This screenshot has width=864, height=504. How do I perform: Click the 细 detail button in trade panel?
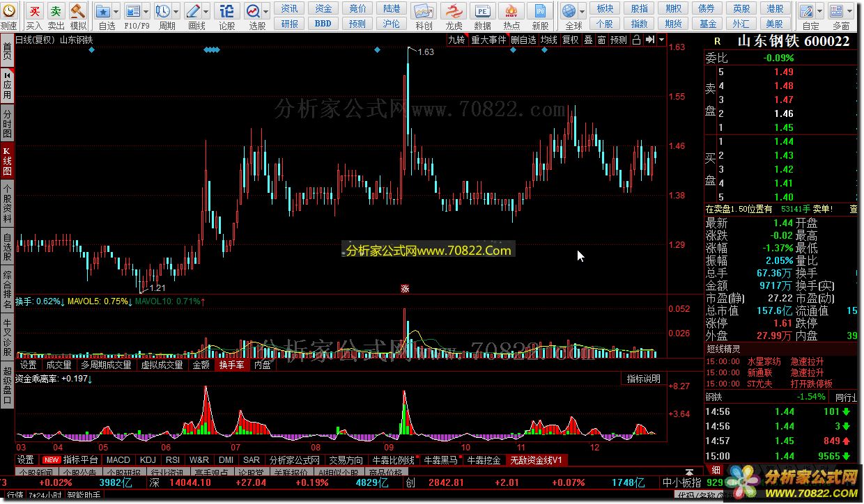[716, 470]
